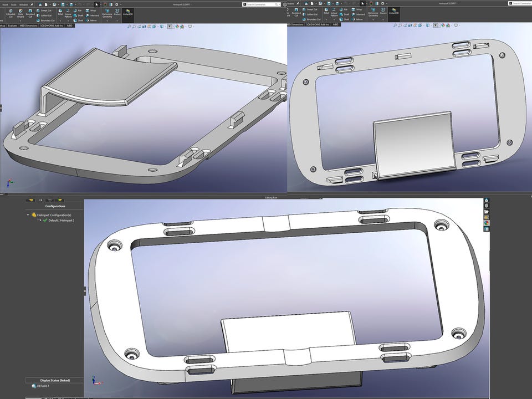Viewport: 532px width, 399px height.
Task: Select Shell tool in top-left window
Action: pyautogui.click(x=78, y=21)
